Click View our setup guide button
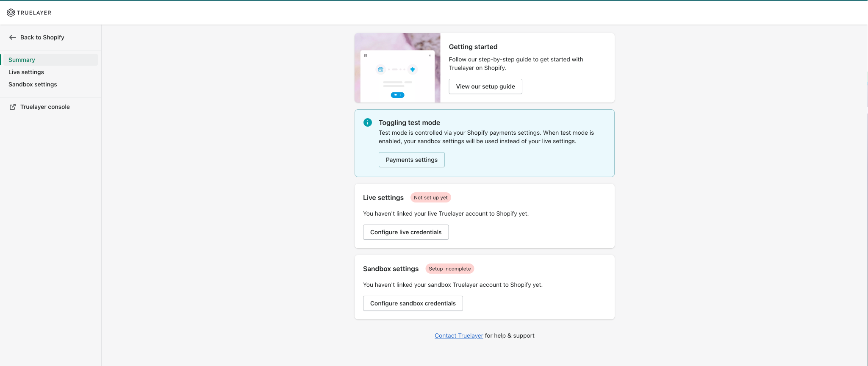Screen dimensions: 868x366 click(x=485, y=86)
